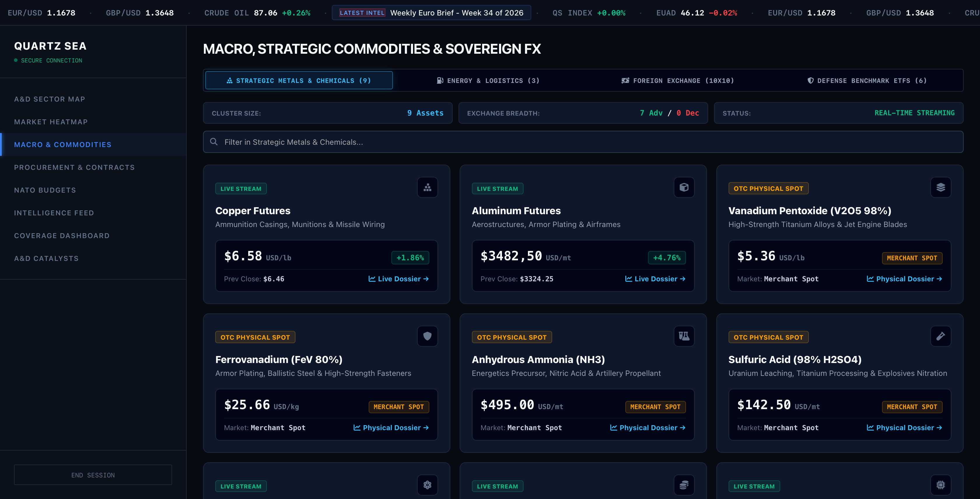The width and height of the screenshot is (980, 499).
Task: Open Intelligence Feed in sidebar
Action: pyautogui.click(x=93, y=213)
